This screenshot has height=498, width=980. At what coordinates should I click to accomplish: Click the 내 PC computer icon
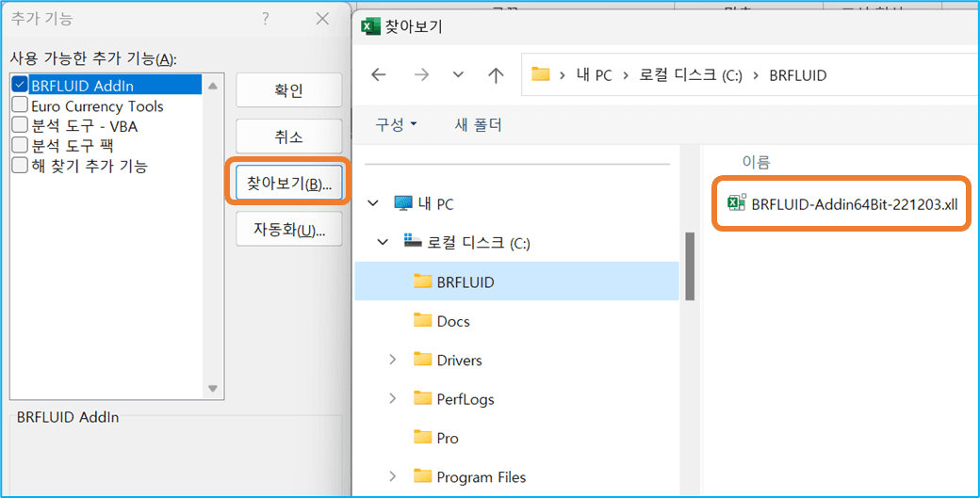pos(403,202)
